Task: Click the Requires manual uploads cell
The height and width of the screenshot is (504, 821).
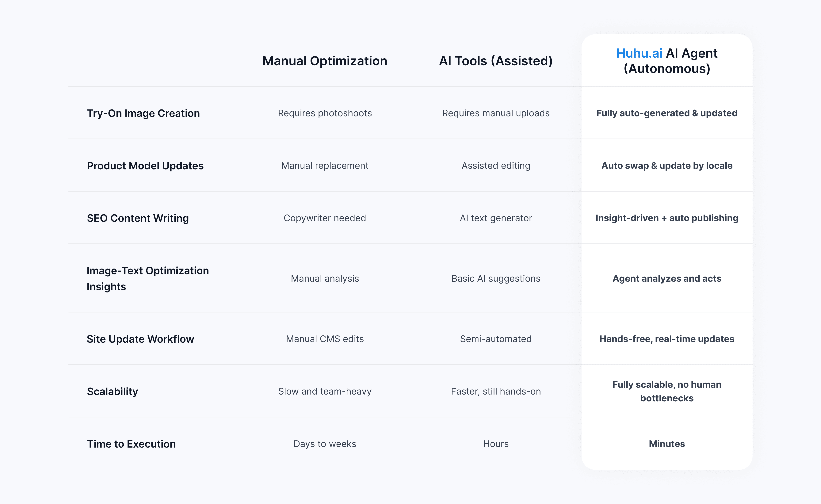Action: [x=496, y=113]
